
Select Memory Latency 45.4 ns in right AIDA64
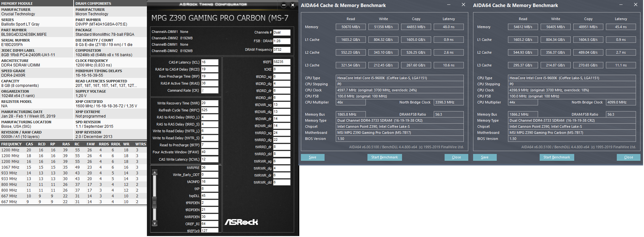click(621, 27)
